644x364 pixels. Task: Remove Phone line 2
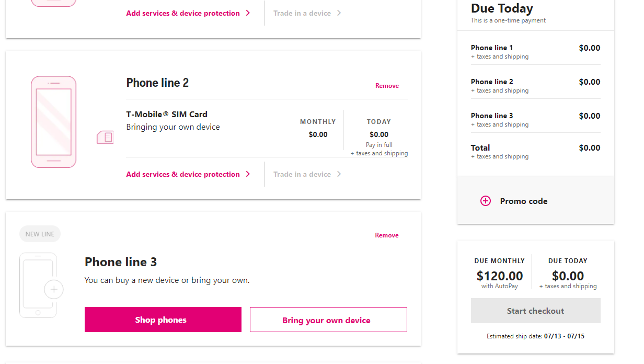387,86
